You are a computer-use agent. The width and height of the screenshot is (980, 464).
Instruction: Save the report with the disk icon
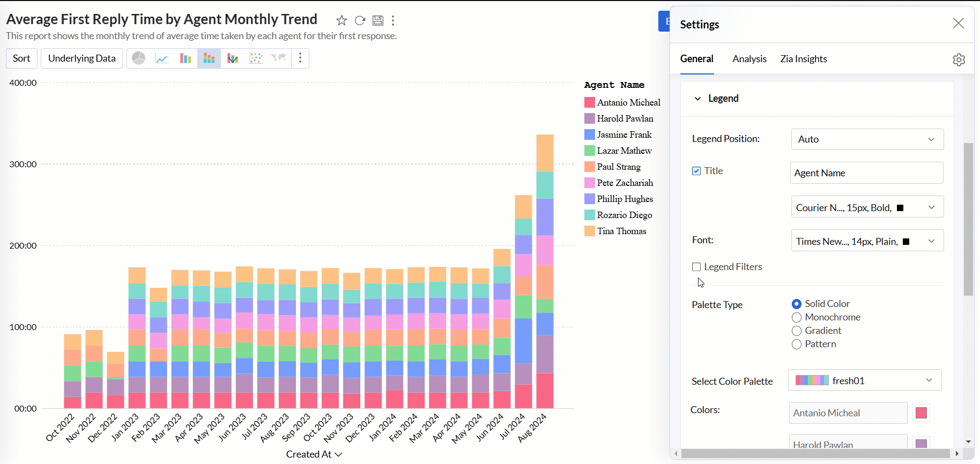point(378,20)
